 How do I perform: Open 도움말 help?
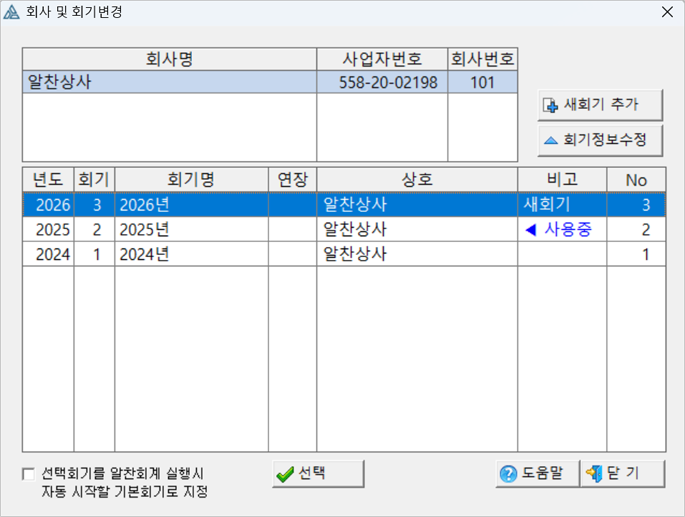[x=537, y=474]
